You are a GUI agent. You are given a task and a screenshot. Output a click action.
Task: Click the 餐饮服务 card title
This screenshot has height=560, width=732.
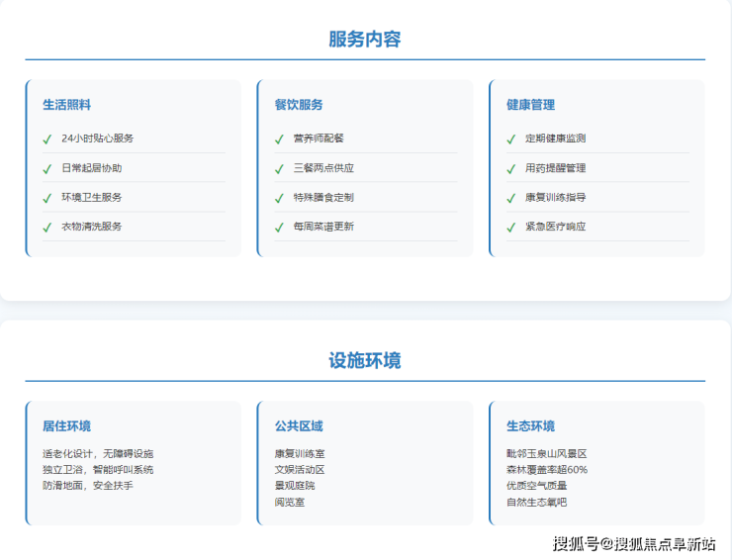coord(299,105)
